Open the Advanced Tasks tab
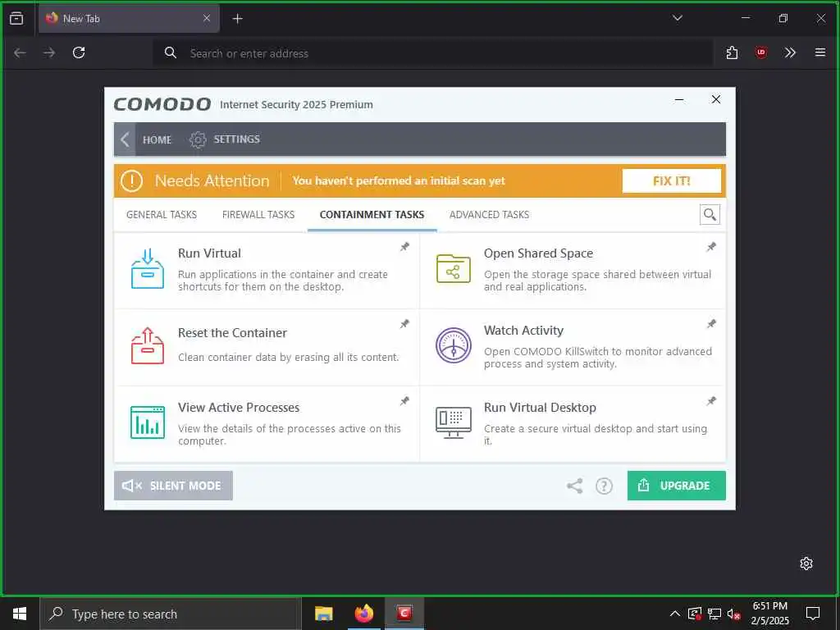Screen dimensions: 840x630 click(489, 215)
